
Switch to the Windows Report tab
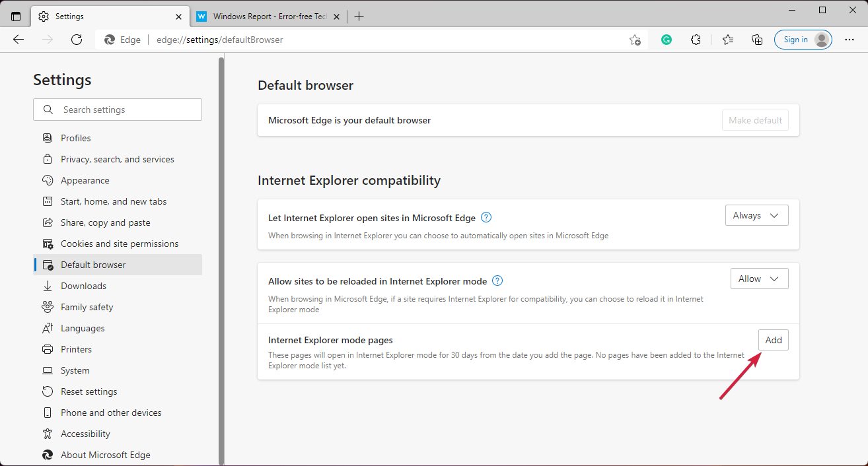coord(264,16)
